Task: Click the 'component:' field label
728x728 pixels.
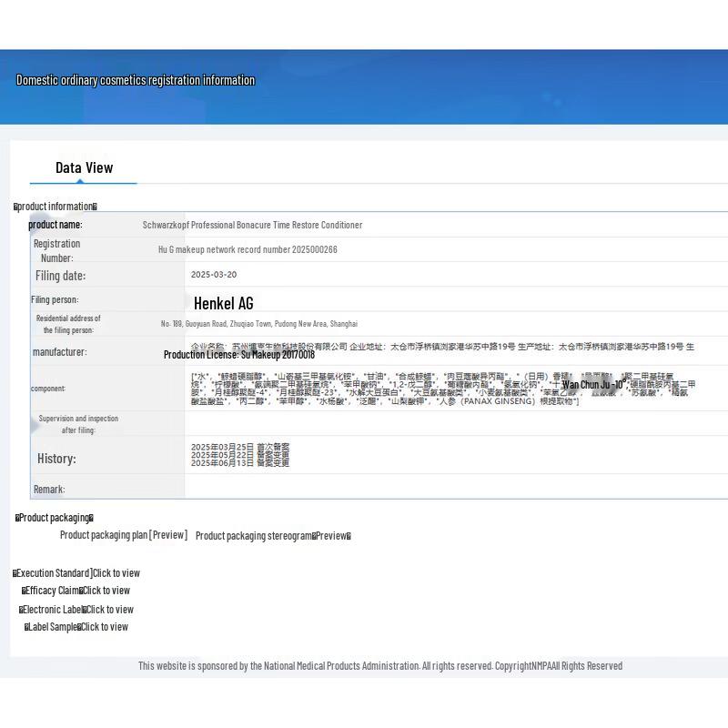Action: coord(48,389)
